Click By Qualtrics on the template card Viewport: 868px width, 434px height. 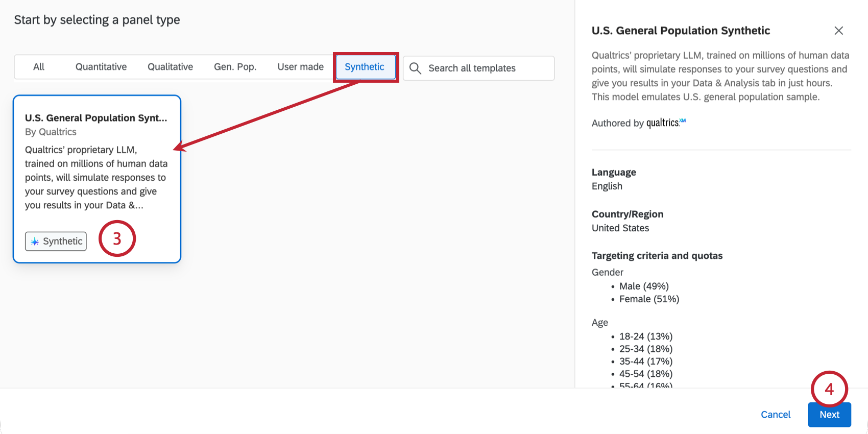coord(51,132)
